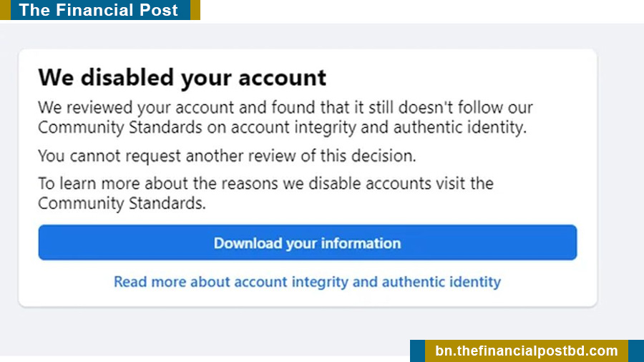Click gold accent block right of The Financial Post
Viewport: 644px width, 362px height.
coord(195,10)
